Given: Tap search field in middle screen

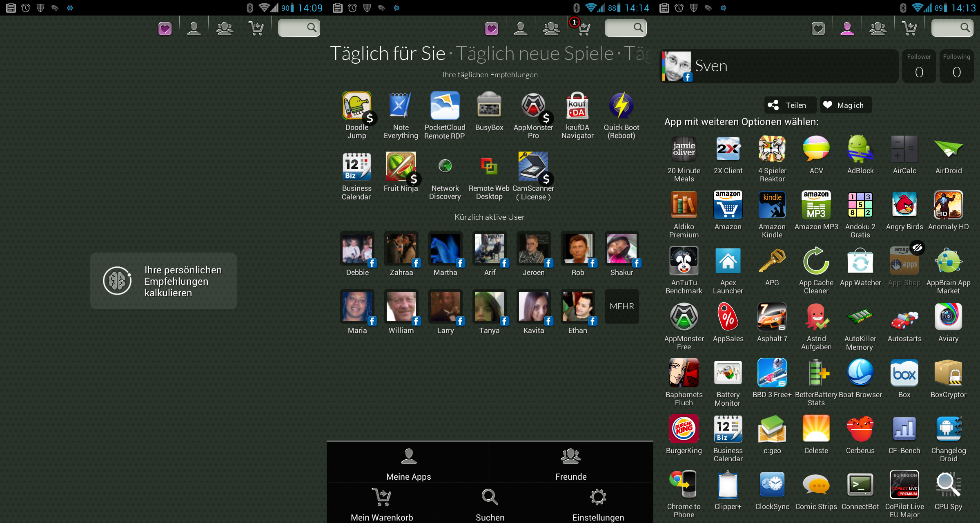Looking at the screenshot, I should [x=626, y=28].
